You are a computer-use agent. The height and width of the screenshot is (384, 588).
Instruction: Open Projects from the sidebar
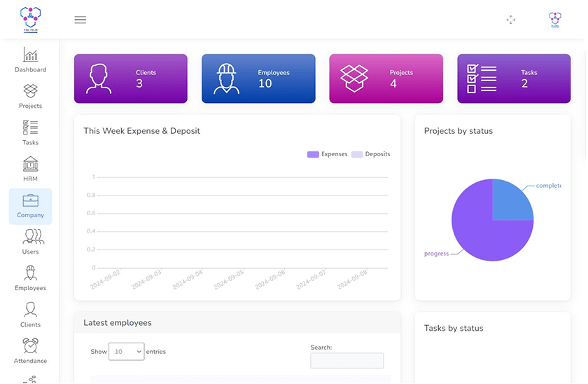pos(30,91)
